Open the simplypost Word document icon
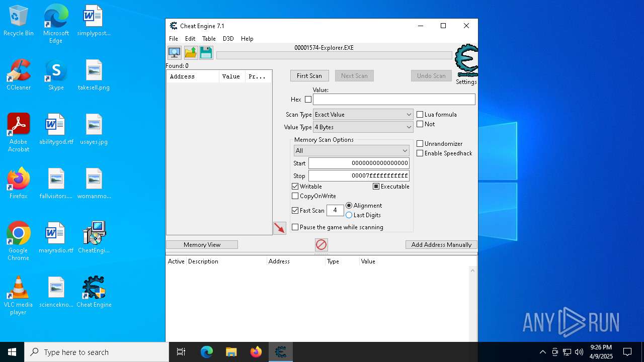The height and width of the screenshot is (362, 644). pos(94,21)
